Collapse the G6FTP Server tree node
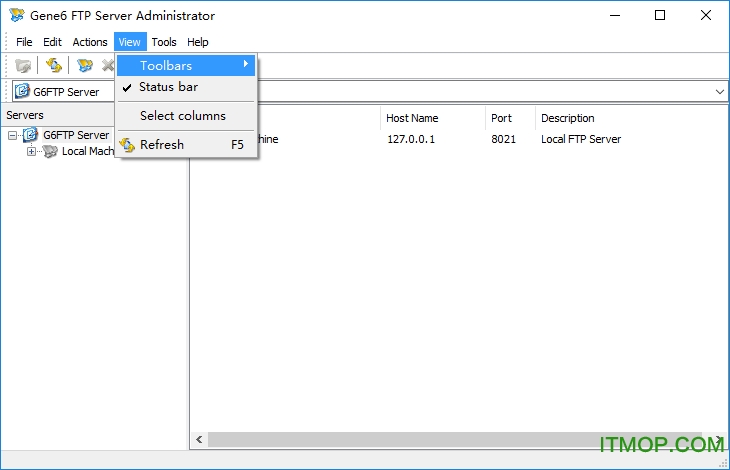Image resolution: width=730 pixels, height=470 pixels. pos(13,135)
